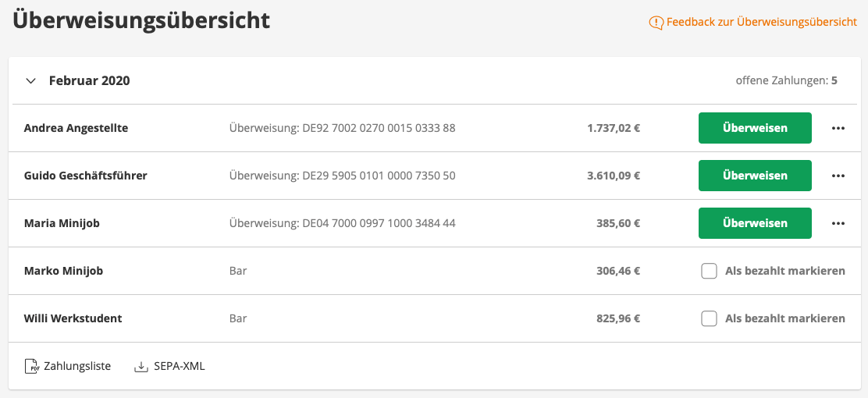Click Überweisen for Andrea Angestellte

point(754,129)
